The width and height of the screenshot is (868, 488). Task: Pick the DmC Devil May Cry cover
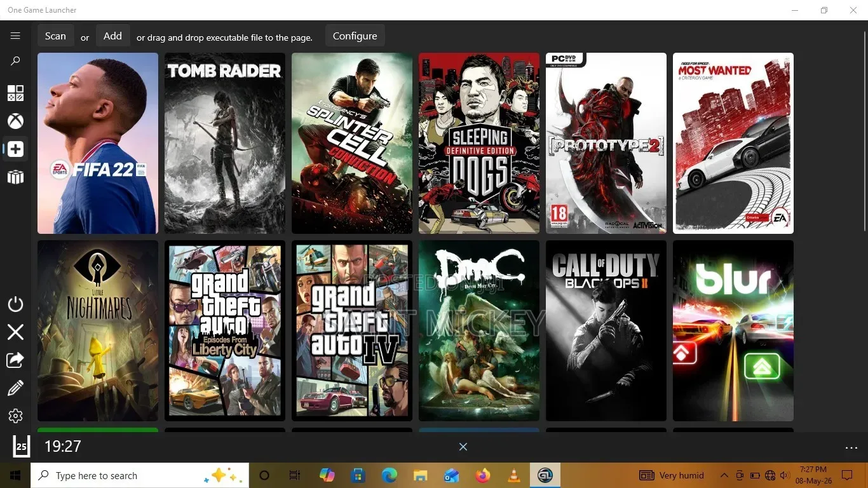[x=479, y=330]
